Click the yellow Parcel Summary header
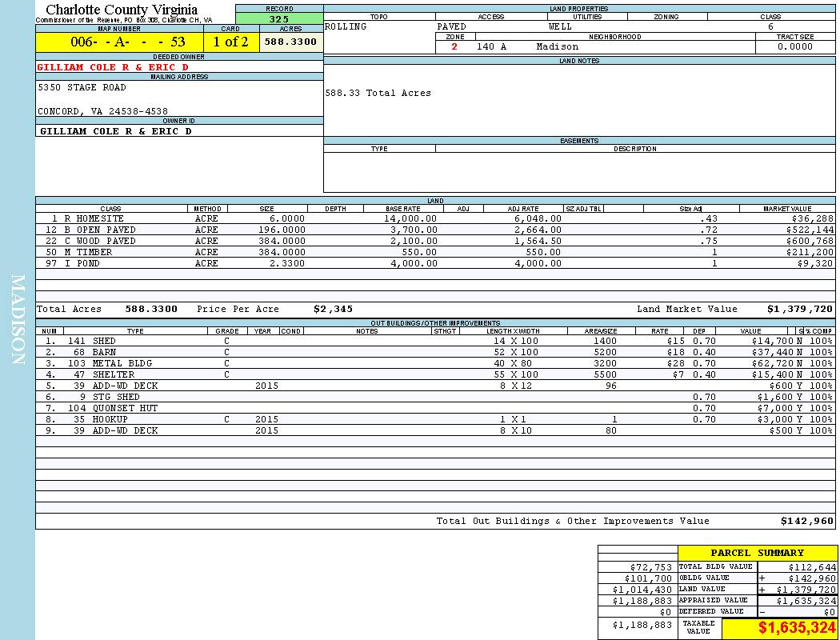840x640 pixels. tap(757, 553)
